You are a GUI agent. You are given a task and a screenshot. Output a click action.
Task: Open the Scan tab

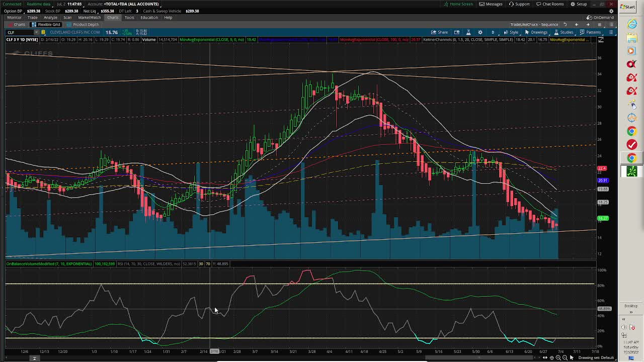tap(67, 18)
